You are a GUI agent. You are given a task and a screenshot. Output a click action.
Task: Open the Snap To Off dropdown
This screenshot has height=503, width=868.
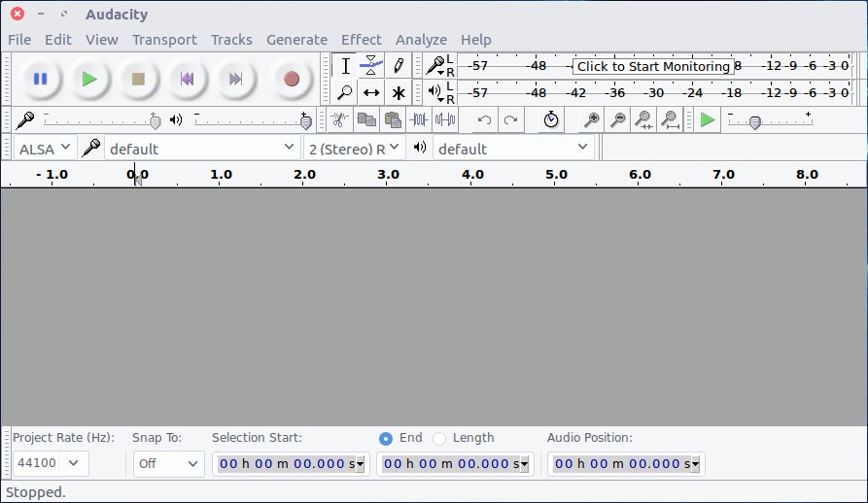tap(168, 463)
